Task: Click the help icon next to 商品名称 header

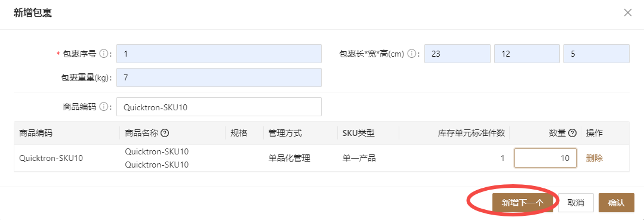Action: coord(165,133)
